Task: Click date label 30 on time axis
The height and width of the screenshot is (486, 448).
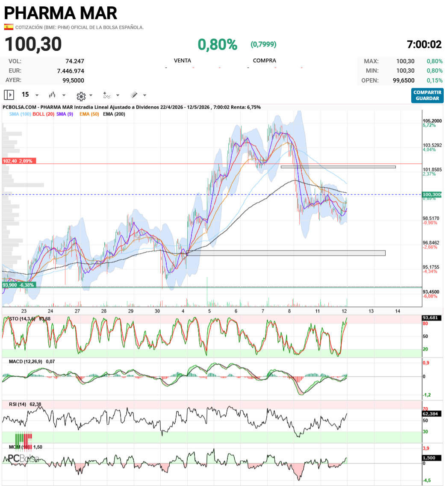Action: click(x=157, y=311)
